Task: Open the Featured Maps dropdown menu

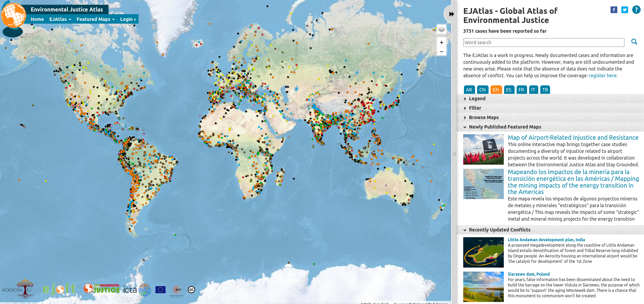Action: click(x=96, y=19)
